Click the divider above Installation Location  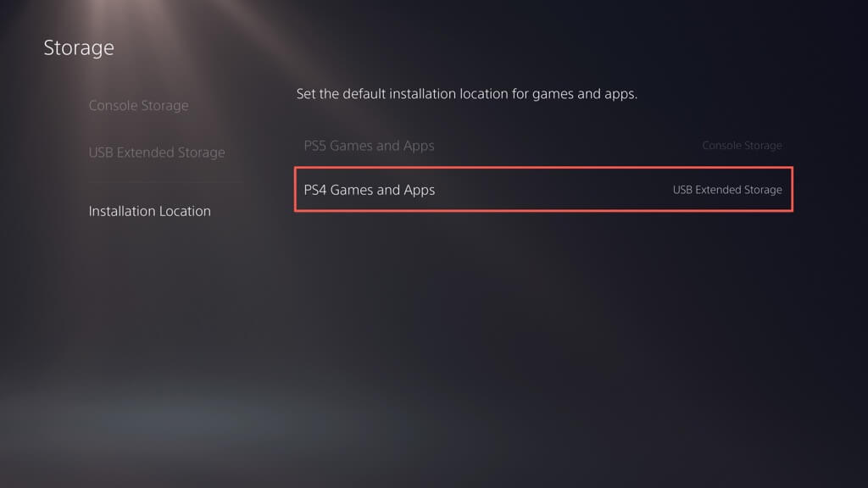click(165, 181)
